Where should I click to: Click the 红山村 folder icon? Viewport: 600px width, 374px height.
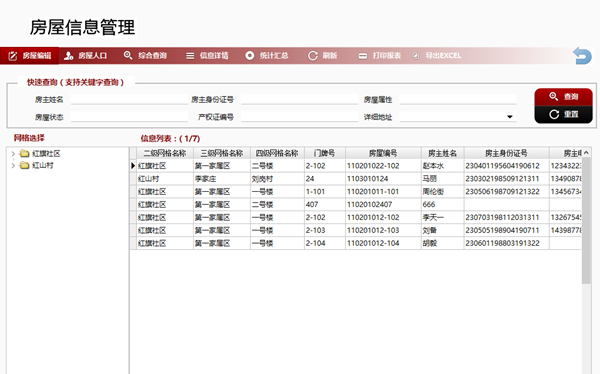click(x=24, y=165)
